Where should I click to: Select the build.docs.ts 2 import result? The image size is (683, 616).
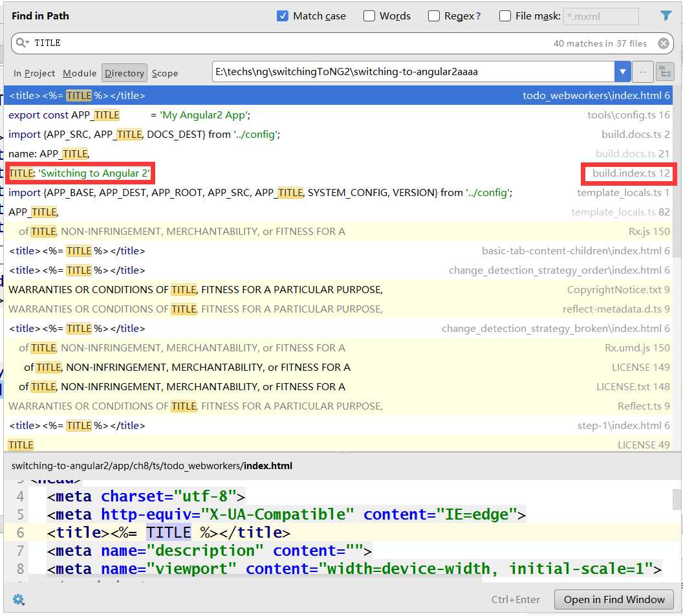[x=338, y=134]
